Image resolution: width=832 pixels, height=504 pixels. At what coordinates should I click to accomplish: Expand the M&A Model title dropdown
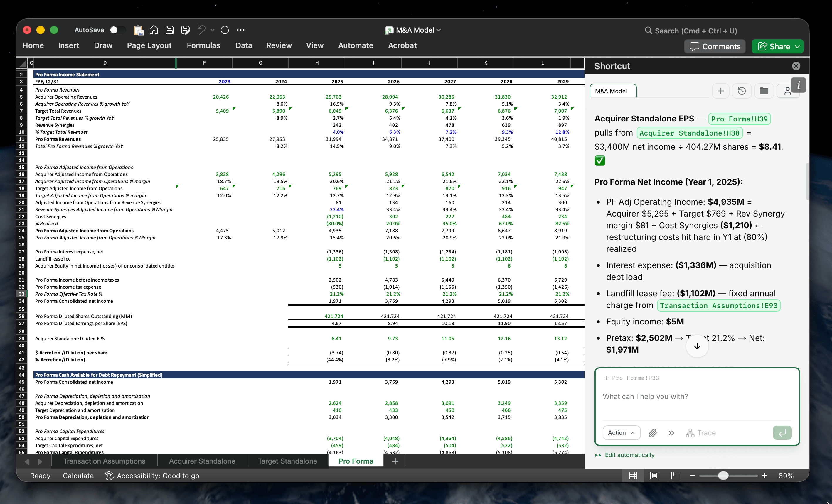point(439,30)
